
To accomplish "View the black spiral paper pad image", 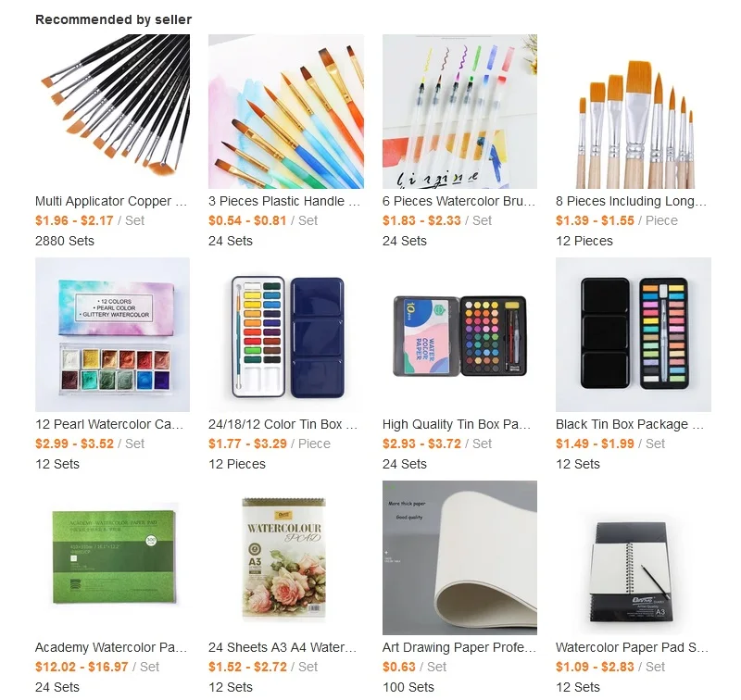I will pyautogui.click(x=634, y=557).
